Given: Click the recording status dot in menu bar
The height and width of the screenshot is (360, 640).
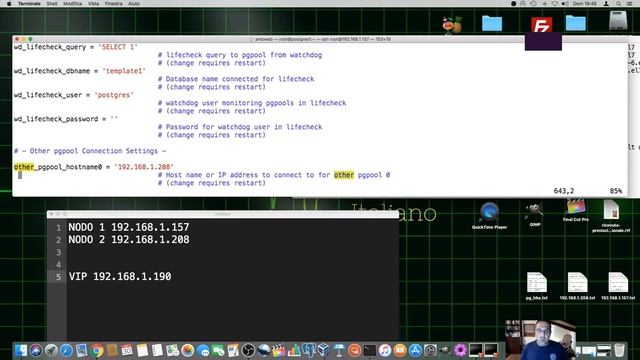Looking at the screenshot, I should [513, 3].
